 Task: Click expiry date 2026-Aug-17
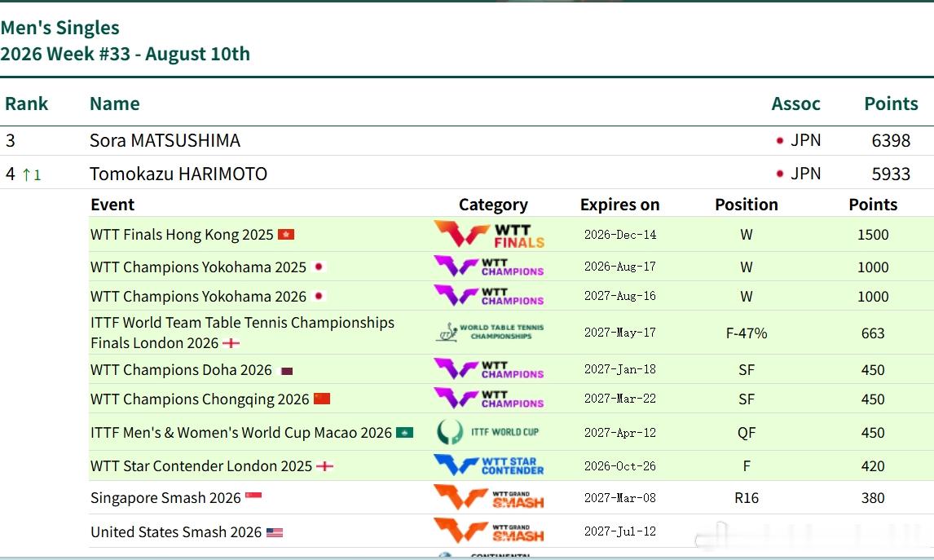620,267
